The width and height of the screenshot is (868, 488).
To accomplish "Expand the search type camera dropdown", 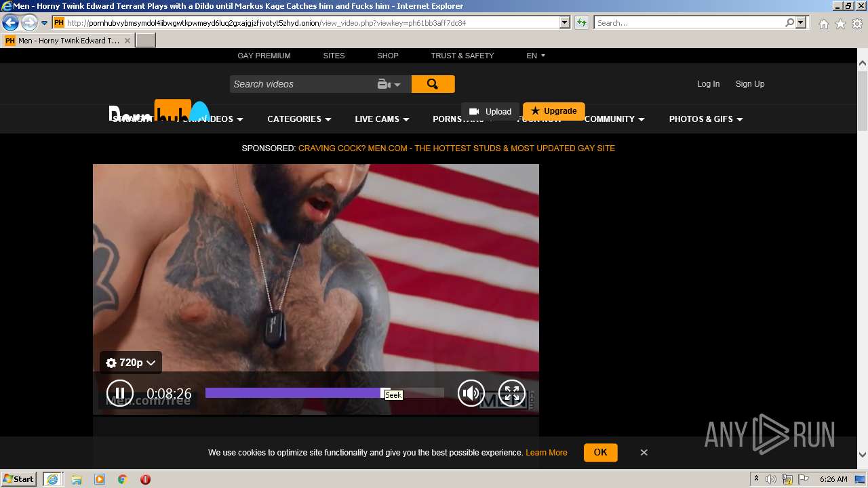I will 389,84.
